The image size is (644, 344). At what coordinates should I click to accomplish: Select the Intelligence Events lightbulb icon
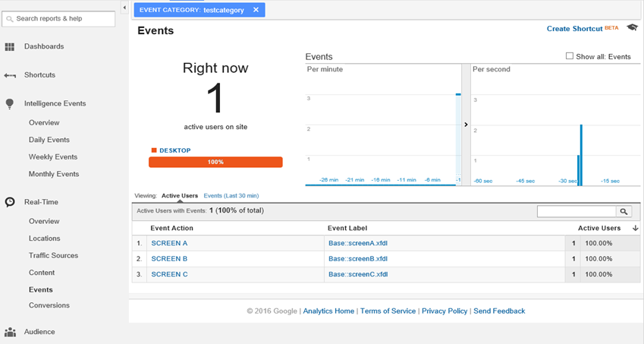[x=9, y=104]
